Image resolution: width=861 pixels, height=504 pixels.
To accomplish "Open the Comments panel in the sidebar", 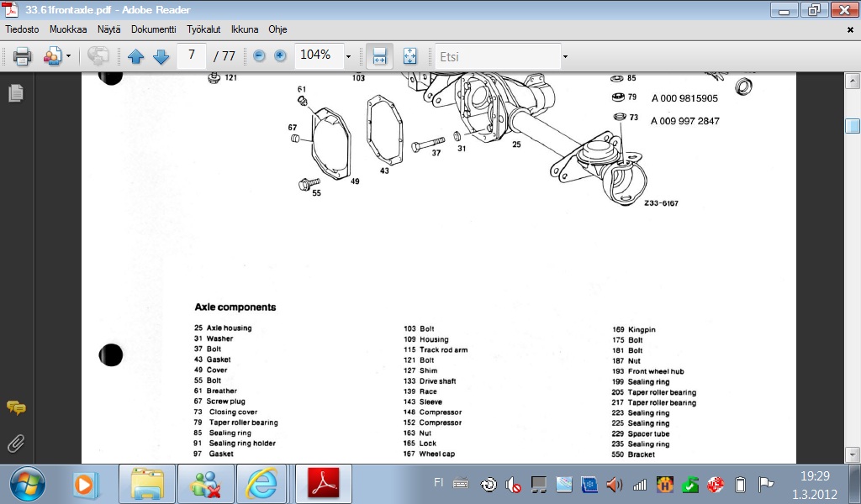I will tap(15, 408).
